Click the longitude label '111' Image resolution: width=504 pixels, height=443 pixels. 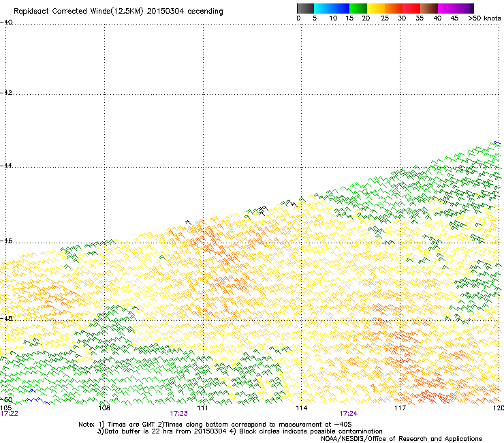point(202,408)
